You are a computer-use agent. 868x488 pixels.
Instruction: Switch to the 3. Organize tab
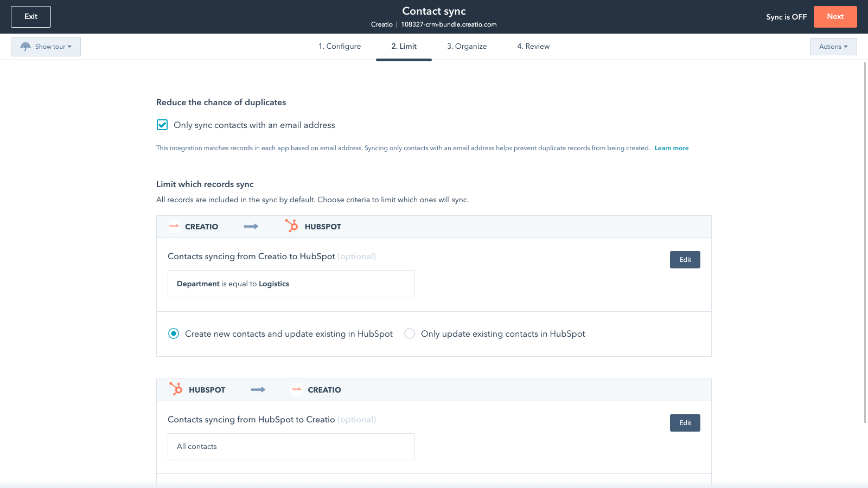click(467, 47)
